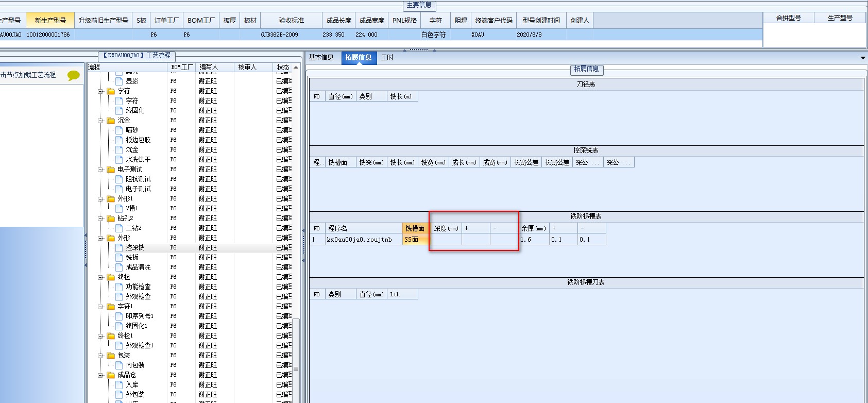Viewport: 868px width, 403px height.
Task: Click the 编写人 column header in process tree
Action: click(x=214, y=67)
